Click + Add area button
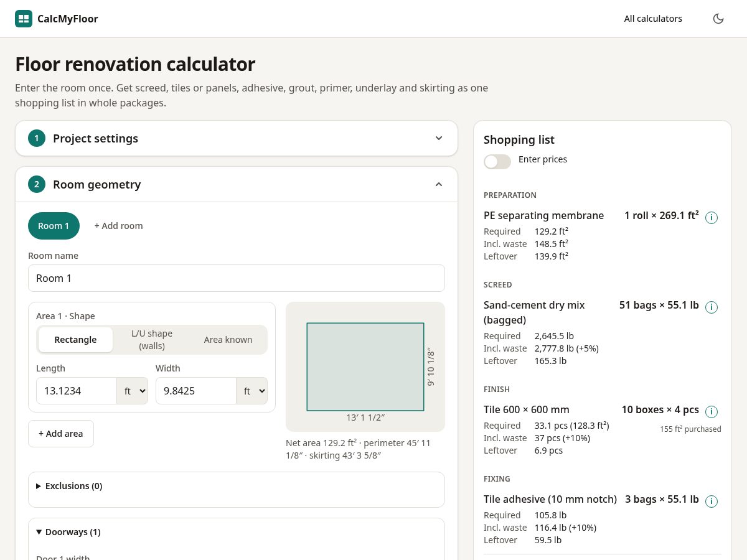The width and height of the screenshot is (747, 560). coord(61,434)
